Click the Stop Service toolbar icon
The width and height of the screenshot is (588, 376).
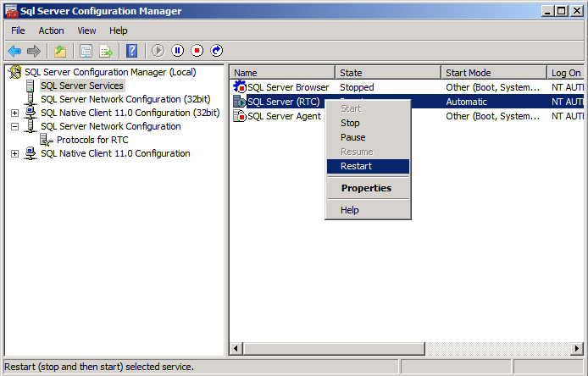197,51
